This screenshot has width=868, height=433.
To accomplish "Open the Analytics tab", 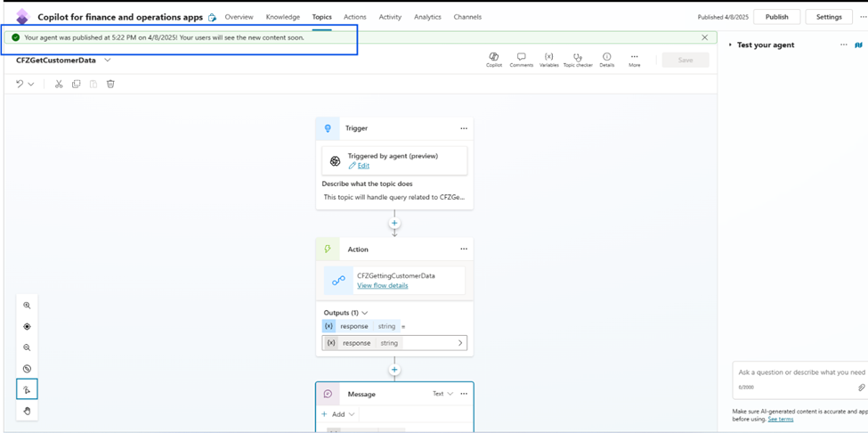I will (427, 17).
